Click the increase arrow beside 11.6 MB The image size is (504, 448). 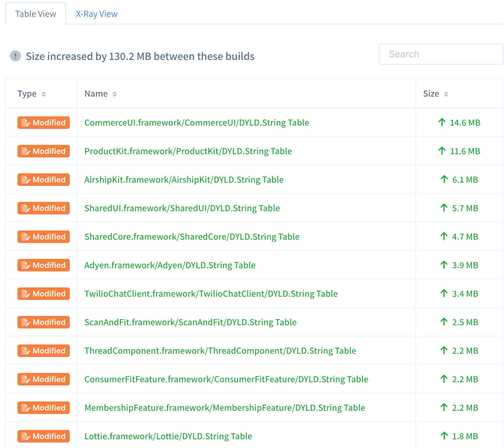tap(442, 151)
